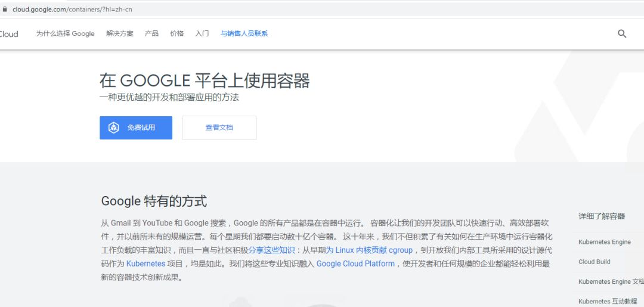Image resolution: width=644 pixels, height=307 pixels.
Task: Open the 为什么选择 Google menu
Action: pyautogui.click(x=66, y=33)
